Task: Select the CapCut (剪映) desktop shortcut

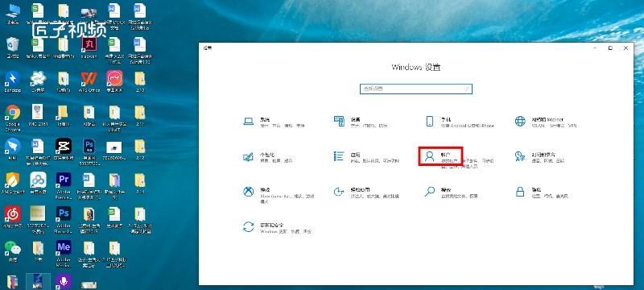Action: [x=64, y=149]
